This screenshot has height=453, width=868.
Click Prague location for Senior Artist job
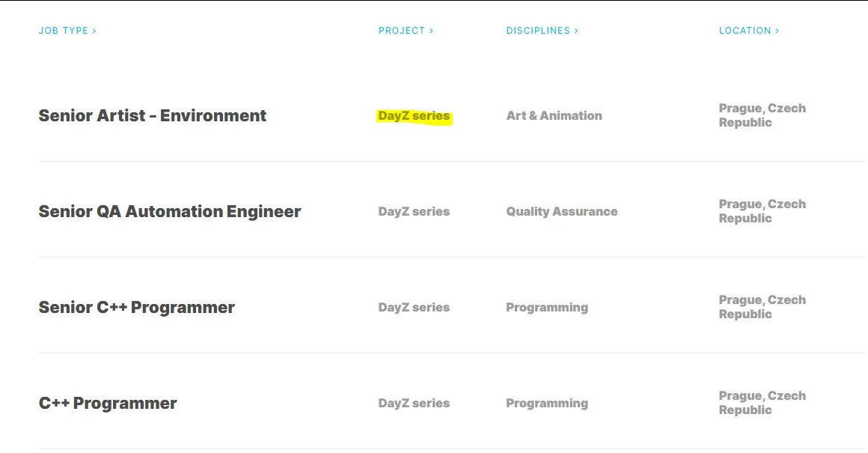click(762, 115)
